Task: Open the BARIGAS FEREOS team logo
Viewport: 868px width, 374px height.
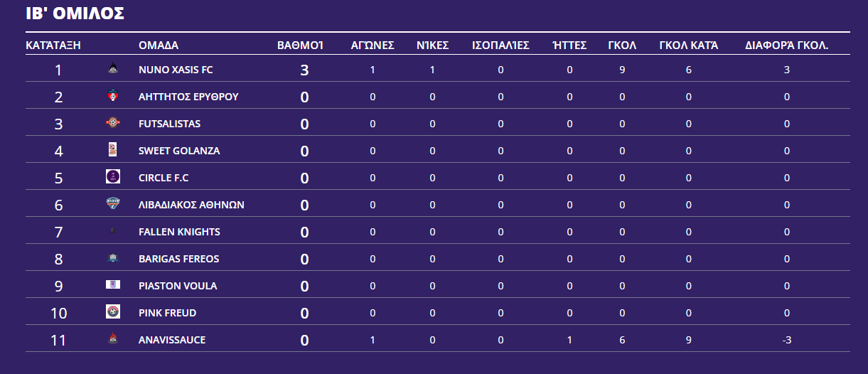Action: click(112, 258)
